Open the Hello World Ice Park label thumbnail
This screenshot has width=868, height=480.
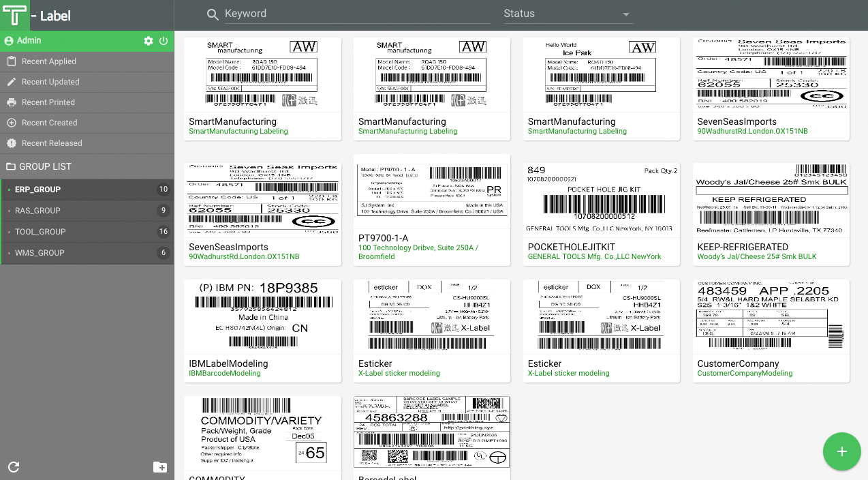tap(601, 75)
